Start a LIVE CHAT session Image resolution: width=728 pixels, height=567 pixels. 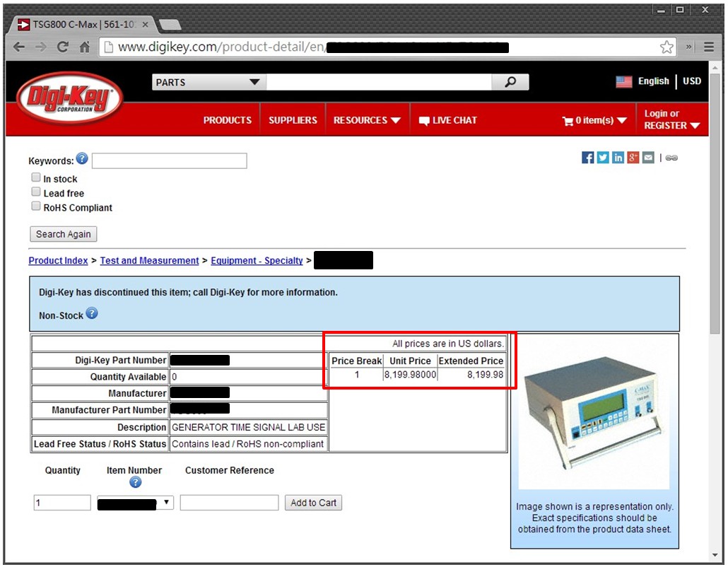point(448,120)
